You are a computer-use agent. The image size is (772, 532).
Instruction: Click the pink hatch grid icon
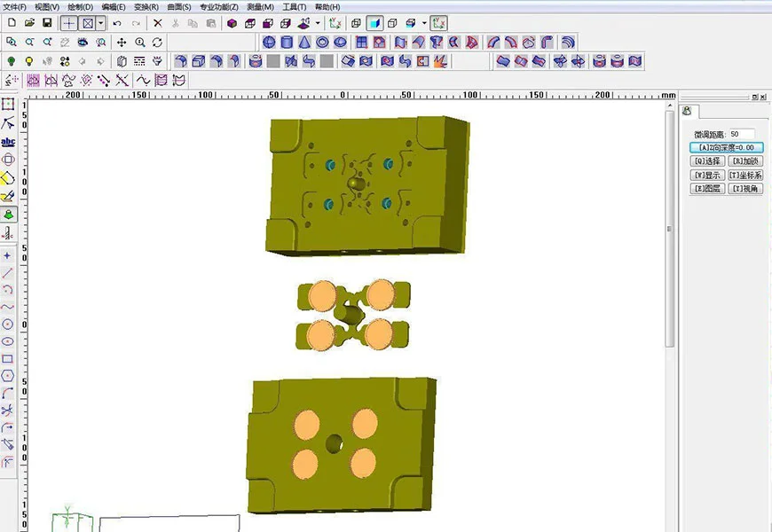coord(33,80)
